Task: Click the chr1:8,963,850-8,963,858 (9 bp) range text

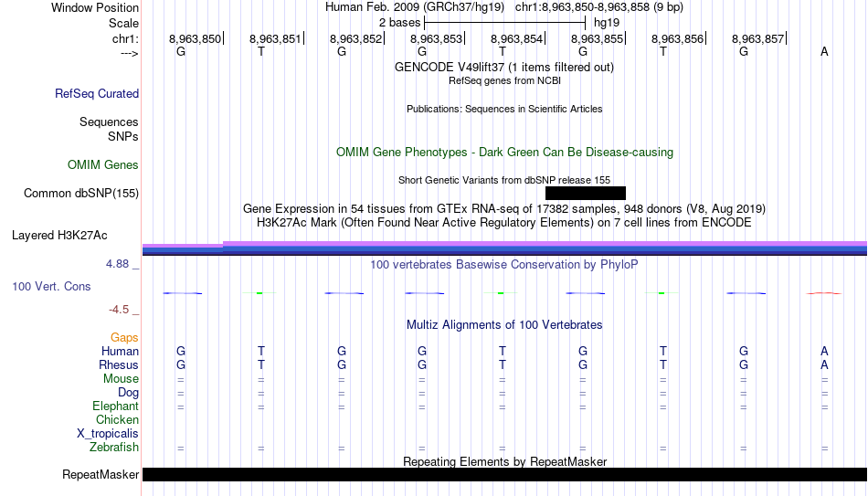Action: (599, 7)
